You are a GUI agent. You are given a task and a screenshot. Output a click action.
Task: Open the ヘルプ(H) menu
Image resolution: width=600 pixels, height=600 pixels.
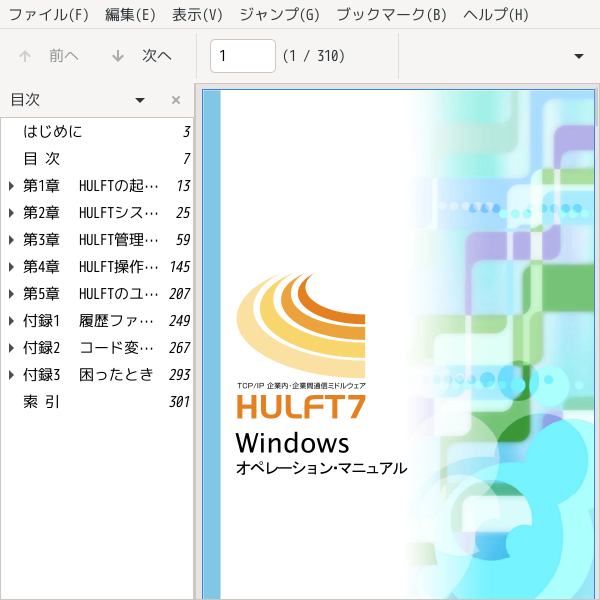496,15
